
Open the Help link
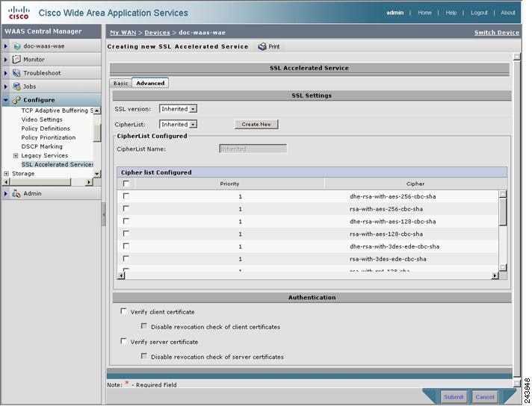451,13
